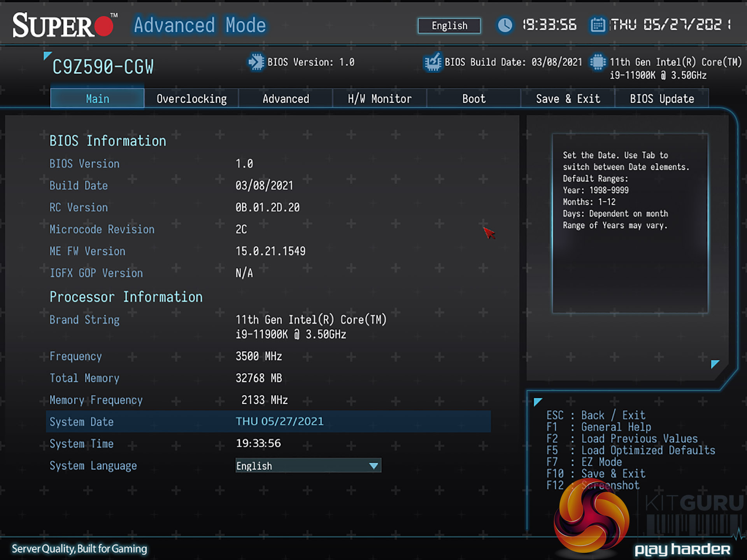The image size is (747, 560).
Task: Switch to the Overclocking tab
Action: [x=191, y=99]
